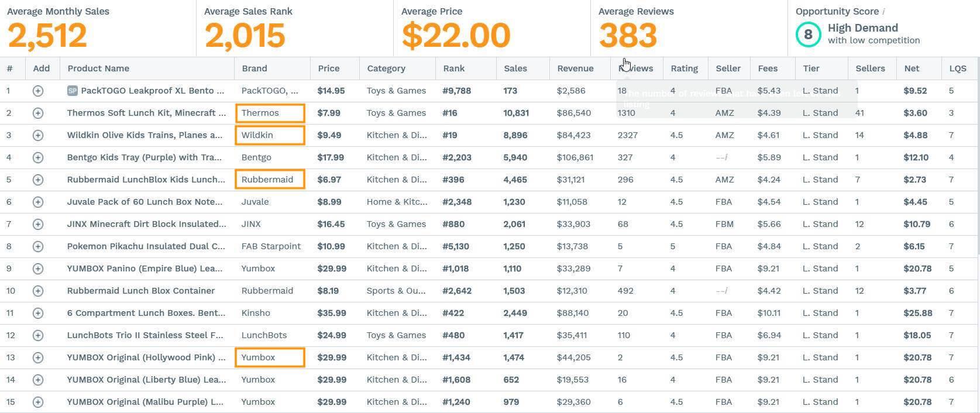Select the Thermos brand cell
This screenshot has width=980, height=413.
[x=270, y=113]
